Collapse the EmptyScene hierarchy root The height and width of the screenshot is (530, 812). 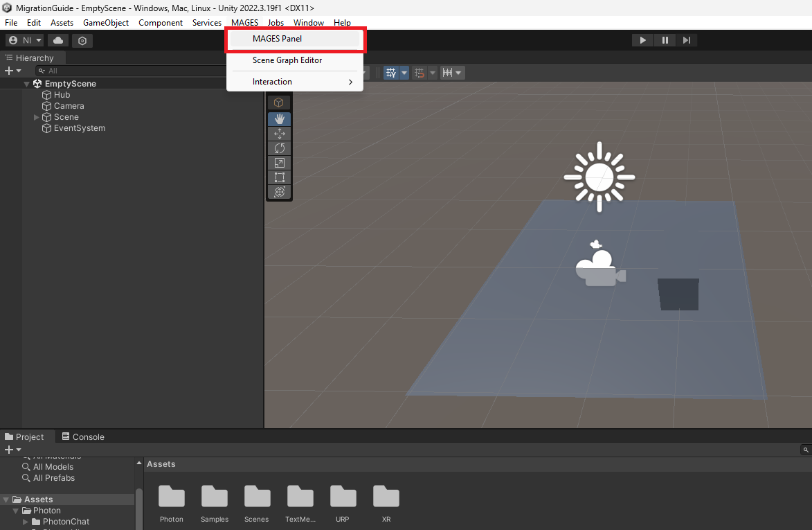[26, 84]
